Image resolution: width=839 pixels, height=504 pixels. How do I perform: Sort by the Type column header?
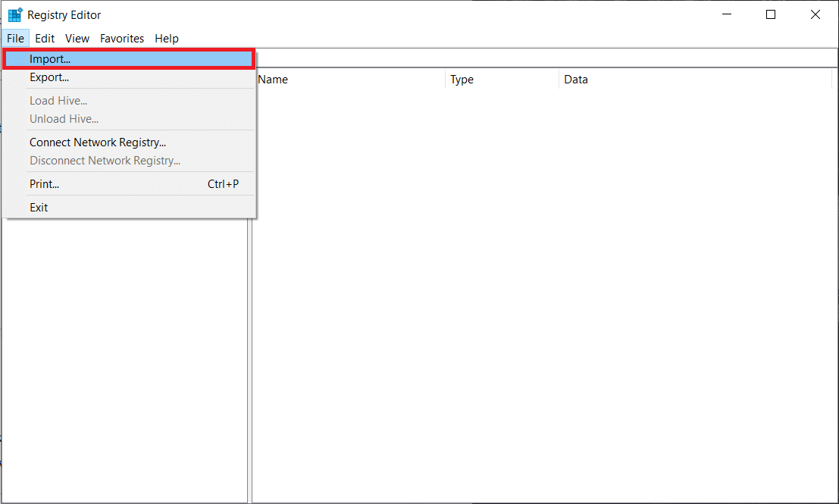coord(500,80)
